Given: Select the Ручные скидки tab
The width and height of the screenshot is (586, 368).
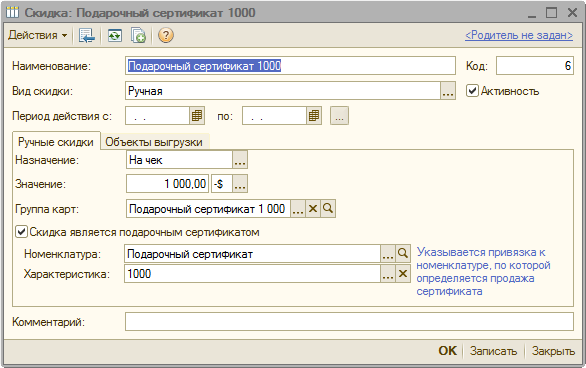Looking at the screenshot, I should 56,142.
